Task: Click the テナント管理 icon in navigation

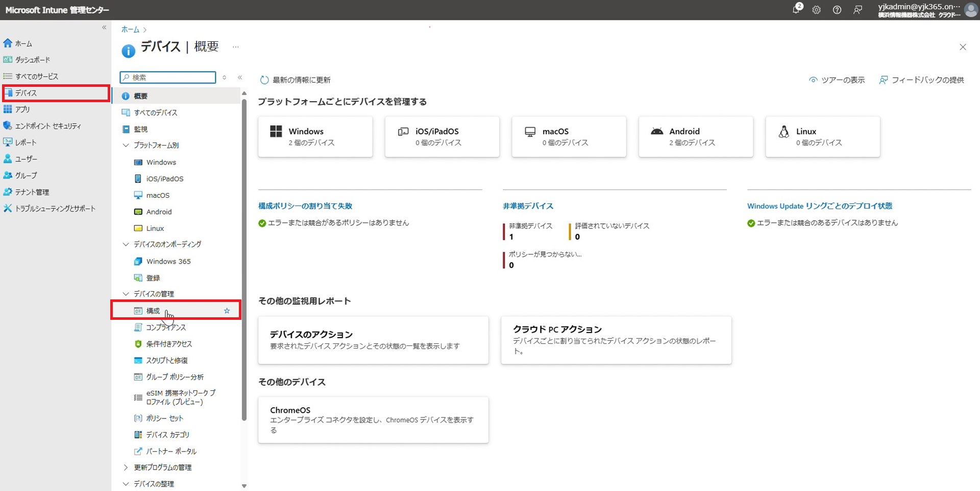Action: click(x=8, y=192)
